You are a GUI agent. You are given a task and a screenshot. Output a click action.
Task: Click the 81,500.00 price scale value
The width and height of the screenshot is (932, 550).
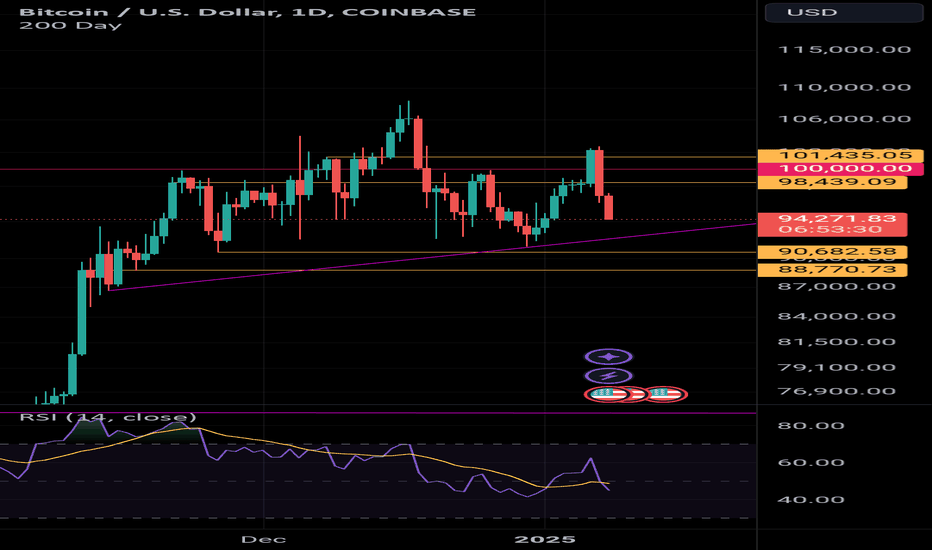pos(837,342)
